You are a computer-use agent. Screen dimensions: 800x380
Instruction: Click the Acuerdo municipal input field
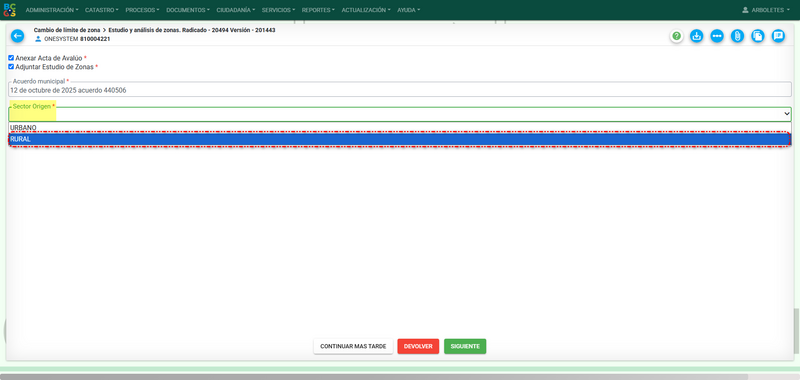coord(399,90)
